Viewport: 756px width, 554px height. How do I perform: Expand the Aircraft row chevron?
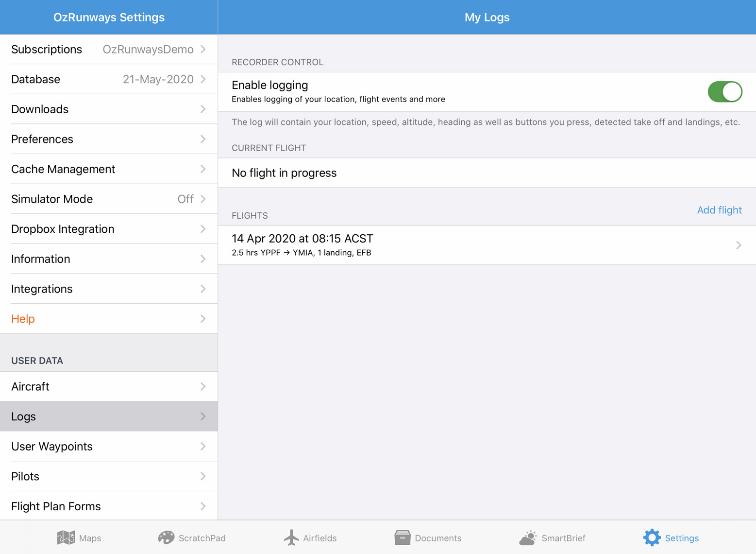tap(203, 387)
